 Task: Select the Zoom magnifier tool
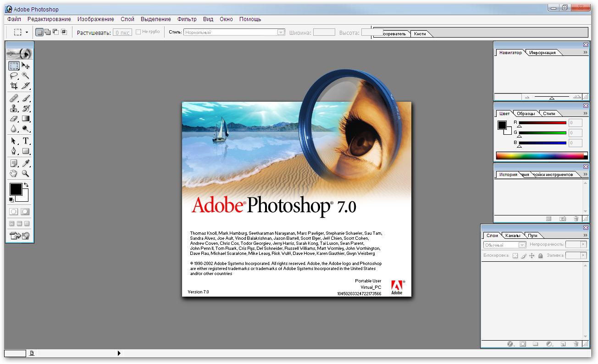click(x=26, y=173)
